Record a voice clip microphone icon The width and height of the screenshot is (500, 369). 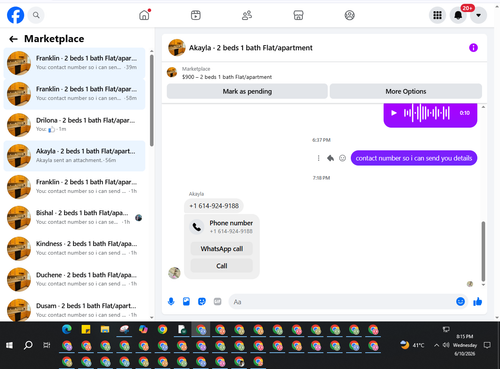point(171,302)
